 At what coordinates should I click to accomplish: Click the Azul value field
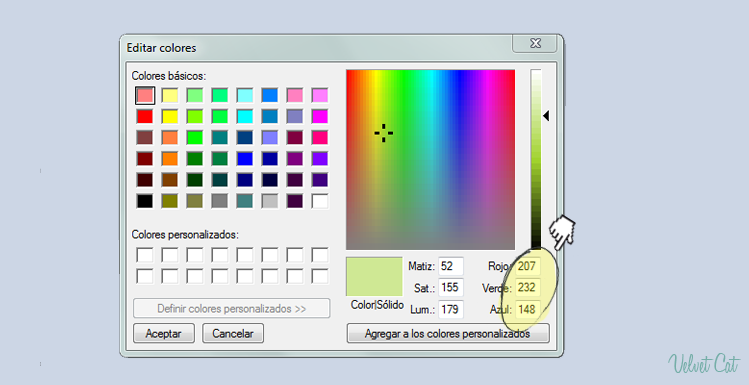pos(527,309)
